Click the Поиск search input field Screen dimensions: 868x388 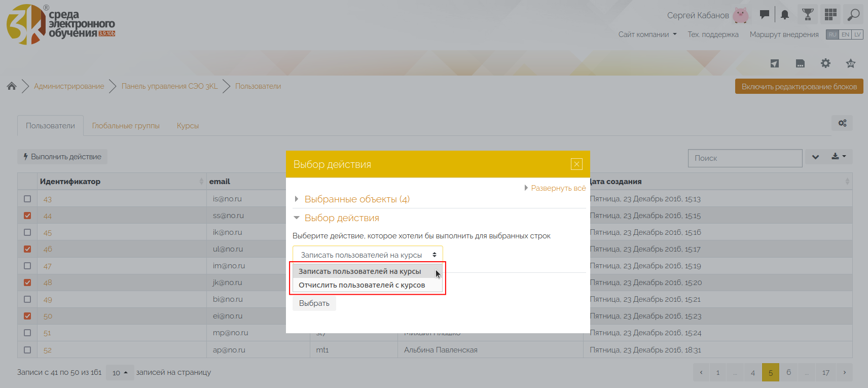tap(744, 158)
